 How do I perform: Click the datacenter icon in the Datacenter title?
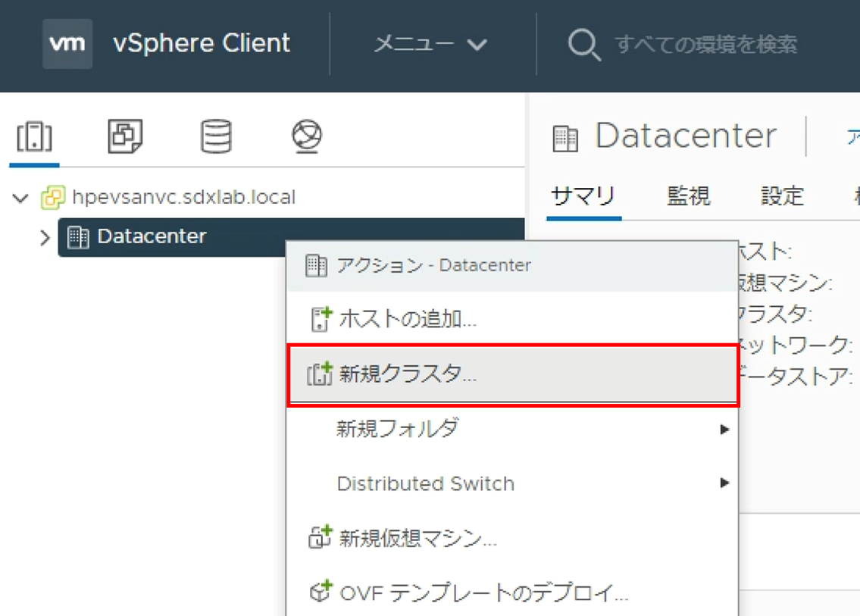(x=565, y=138)
